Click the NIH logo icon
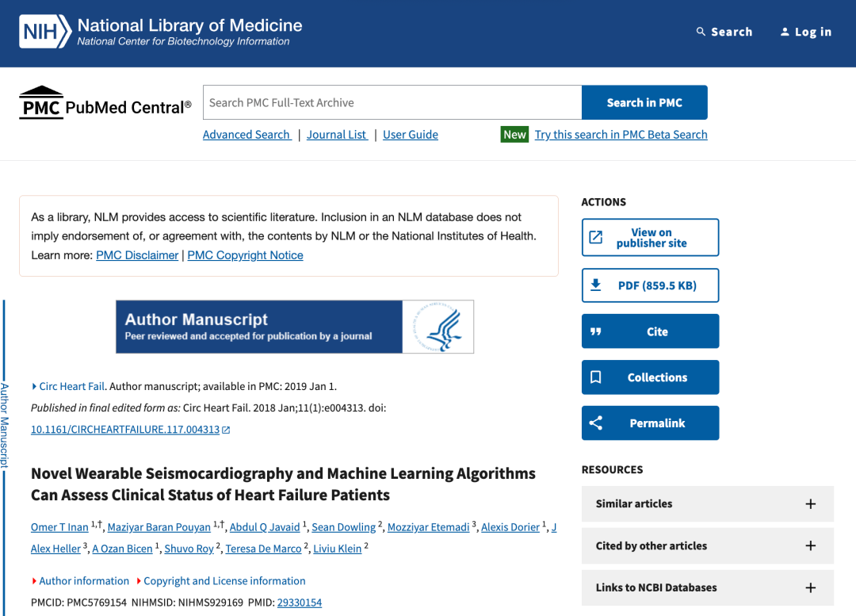The width and height of the screenshot is (856, 616). tap(44, 32)
